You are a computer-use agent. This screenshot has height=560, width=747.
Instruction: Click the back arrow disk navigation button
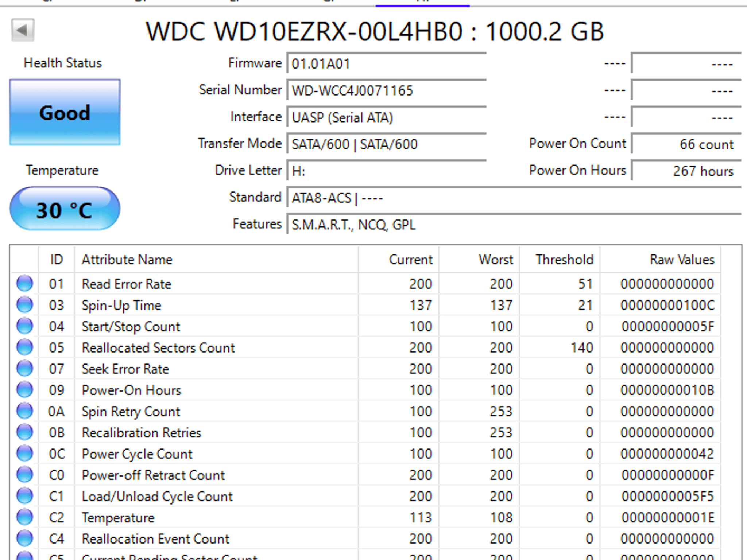pos(23,30)
